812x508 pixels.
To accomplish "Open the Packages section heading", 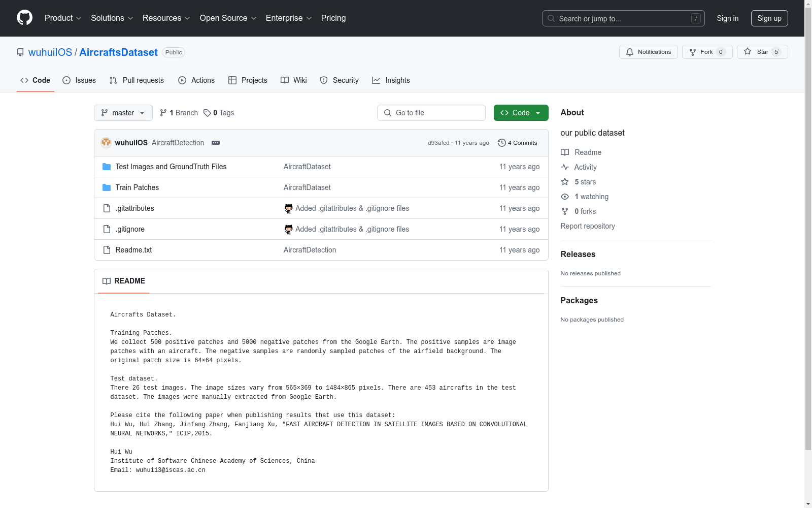I will coord(579,300).
